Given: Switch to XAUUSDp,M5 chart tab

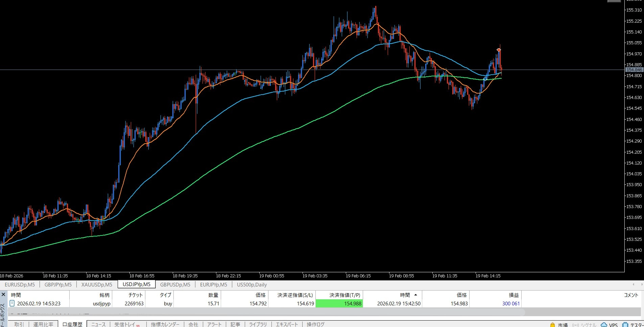Looking at the screenshot, I should (x=97, y=284).
